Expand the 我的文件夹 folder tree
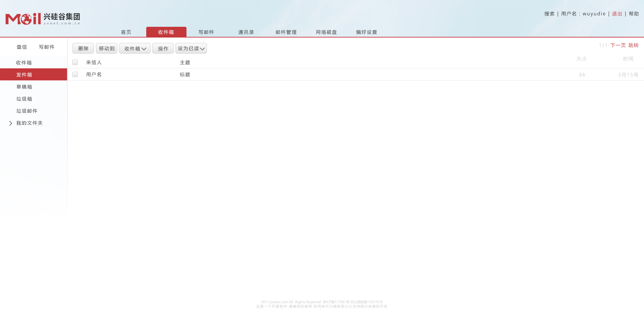644x335 pixels. click(x=30, y=123)
